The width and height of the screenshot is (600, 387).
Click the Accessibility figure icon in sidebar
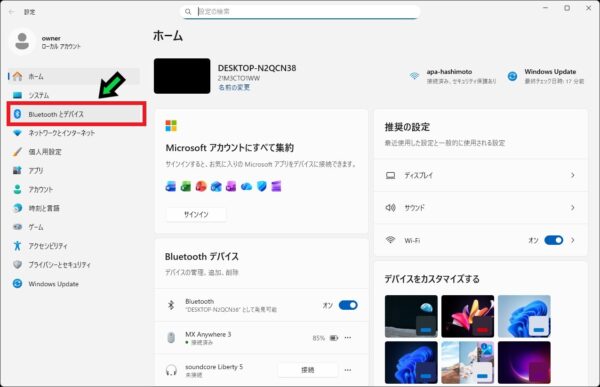[x=17, y=245]
